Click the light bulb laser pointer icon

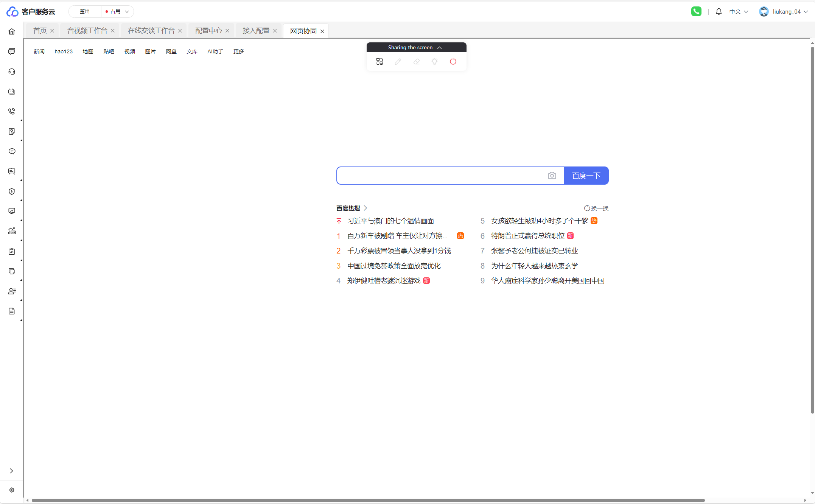pos(434,61)
